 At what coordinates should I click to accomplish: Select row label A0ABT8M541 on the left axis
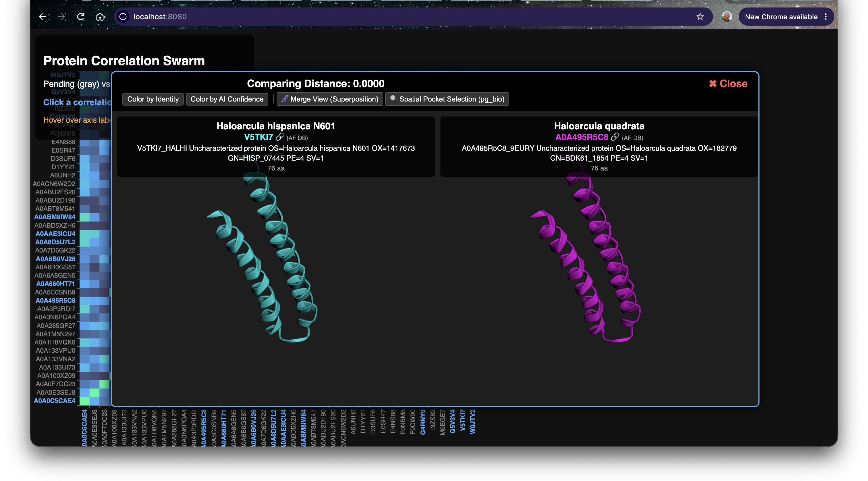pos(55,209)
